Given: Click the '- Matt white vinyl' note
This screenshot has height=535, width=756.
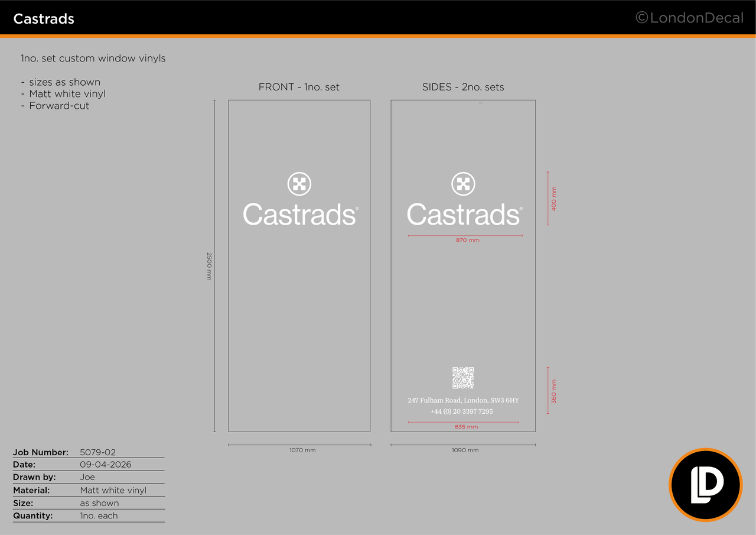Looking at the screenshot, I should pyautogui.click(x=63, y=93).
